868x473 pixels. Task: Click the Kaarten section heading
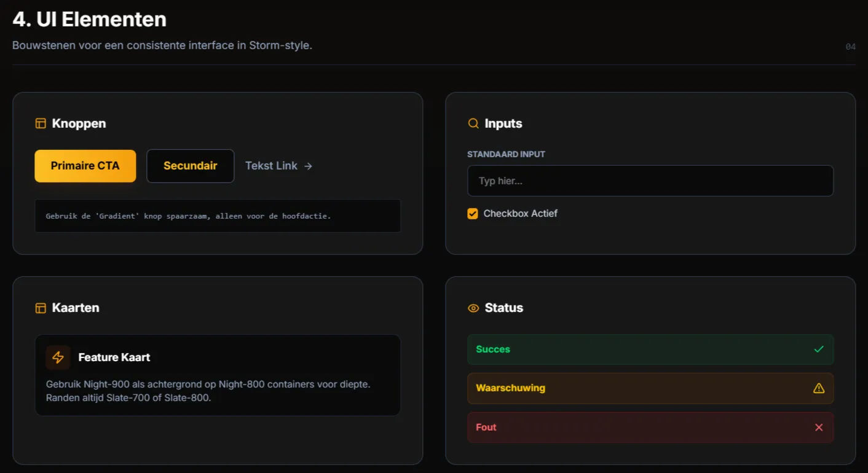(x=76, y=308)
